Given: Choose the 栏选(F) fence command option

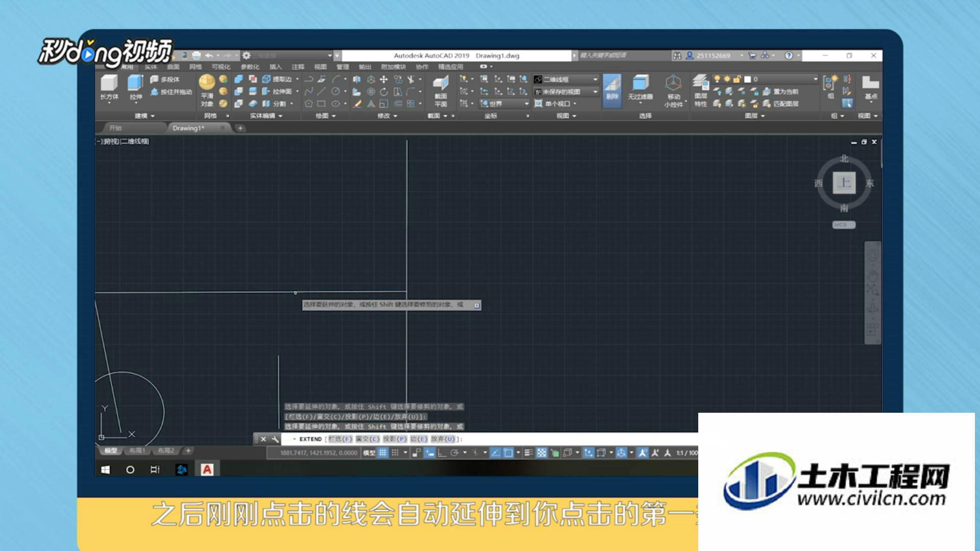Looking at the screenshot, I should (340, 439).
